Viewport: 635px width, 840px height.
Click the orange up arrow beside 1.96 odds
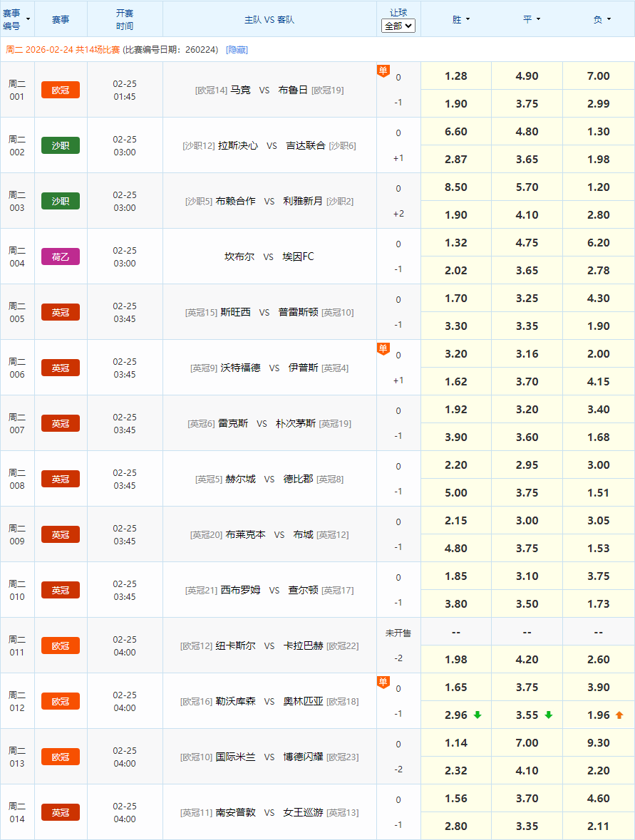[x=619, y=715]
